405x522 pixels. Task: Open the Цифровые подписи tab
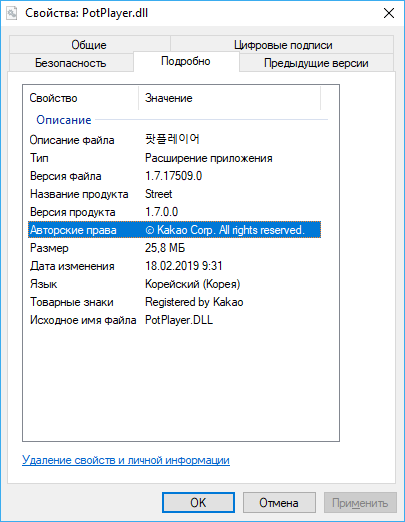(282, 44)
